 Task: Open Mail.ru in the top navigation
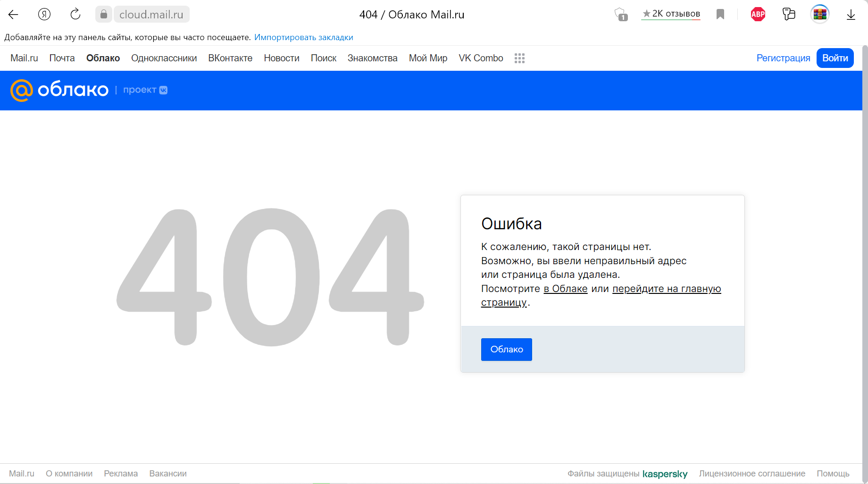click(24, 58)
